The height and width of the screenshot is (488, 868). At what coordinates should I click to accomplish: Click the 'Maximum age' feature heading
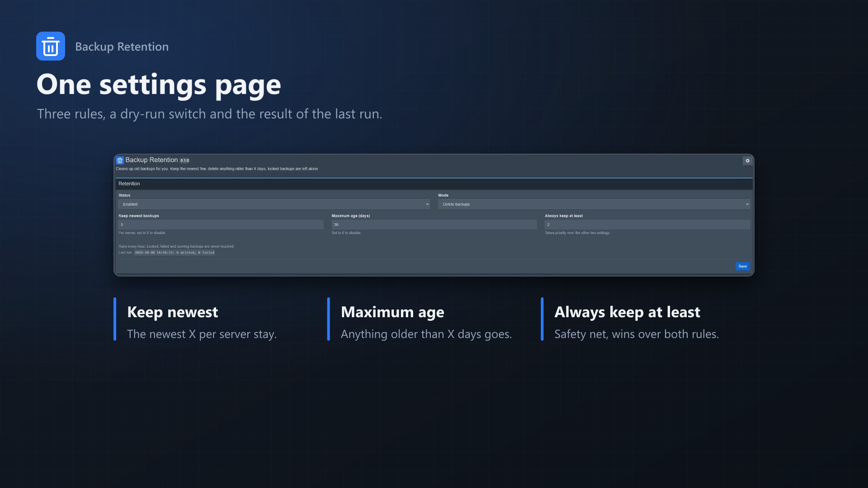tap(392, 312)
